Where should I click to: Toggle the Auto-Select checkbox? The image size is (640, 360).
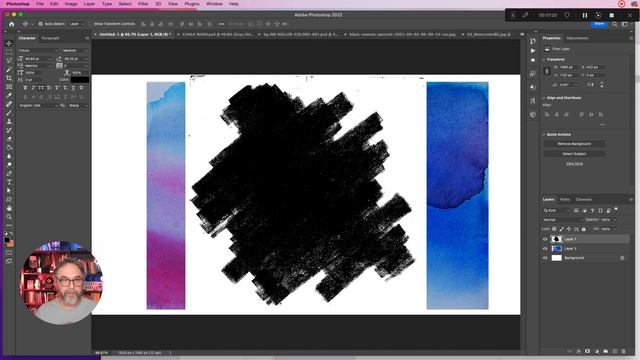[x=40, y=24]
